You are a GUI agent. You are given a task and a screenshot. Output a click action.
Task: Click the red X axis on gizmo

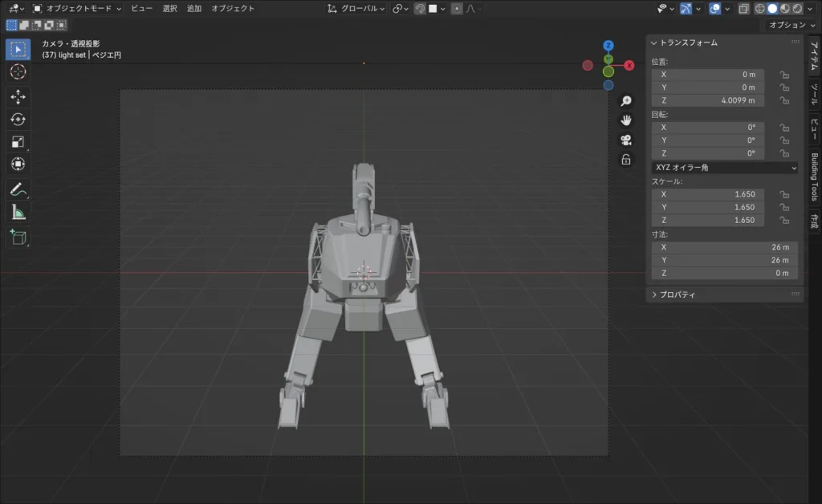[x=629, y=65]
